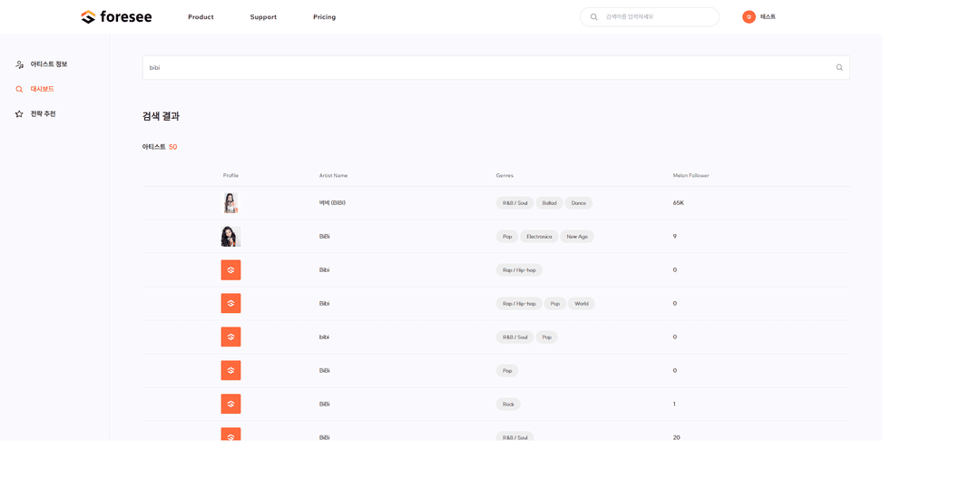980x489 pixels.
Task: Select the Ballad genre tag
Action: click(x=549, y=203)
